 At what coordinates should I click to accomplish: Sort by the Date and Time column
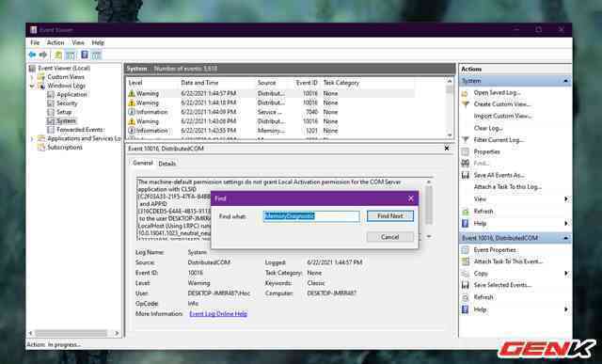click(x=199, y=83)
